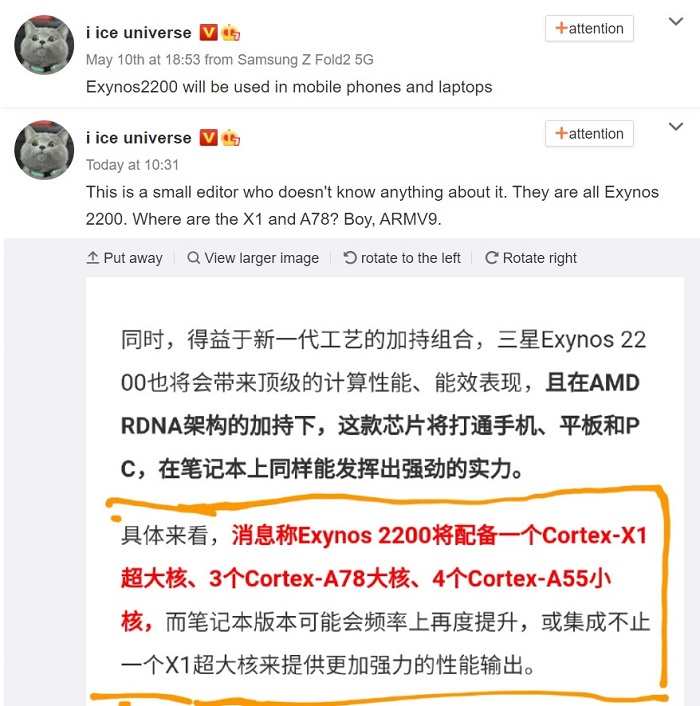Expand options chevron on first post
This screenshot has width=700, height=706.
tap(676, 21)
